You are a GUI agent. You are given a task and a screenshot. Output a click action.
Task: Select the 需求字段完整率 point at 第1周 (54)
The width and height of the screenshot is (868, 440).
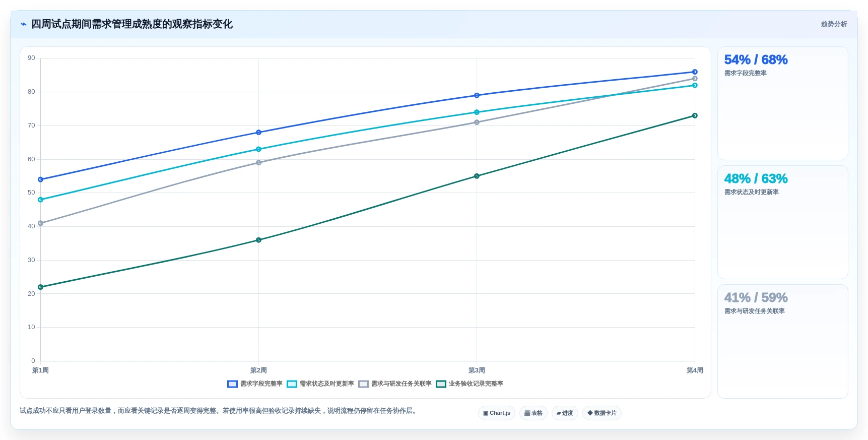[41, 179]
